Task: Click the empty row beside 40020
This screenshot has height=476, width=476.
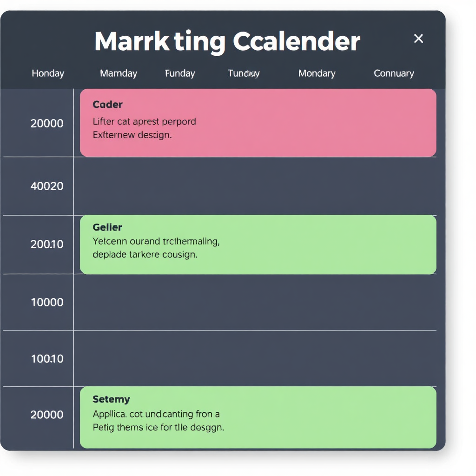Action: click(x=255, y=186)
